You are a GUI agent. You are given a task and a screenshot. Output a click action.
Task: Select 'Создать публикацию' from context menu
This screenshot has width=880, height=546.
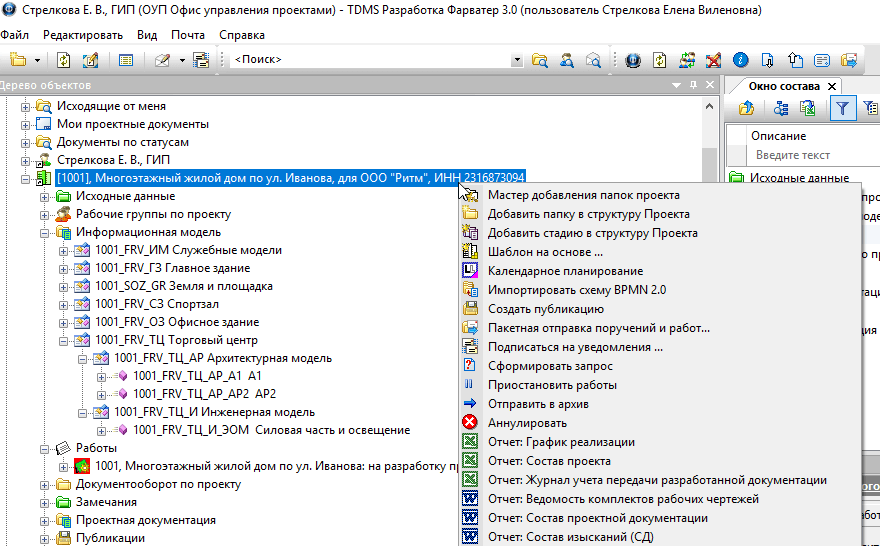(545, 309)
